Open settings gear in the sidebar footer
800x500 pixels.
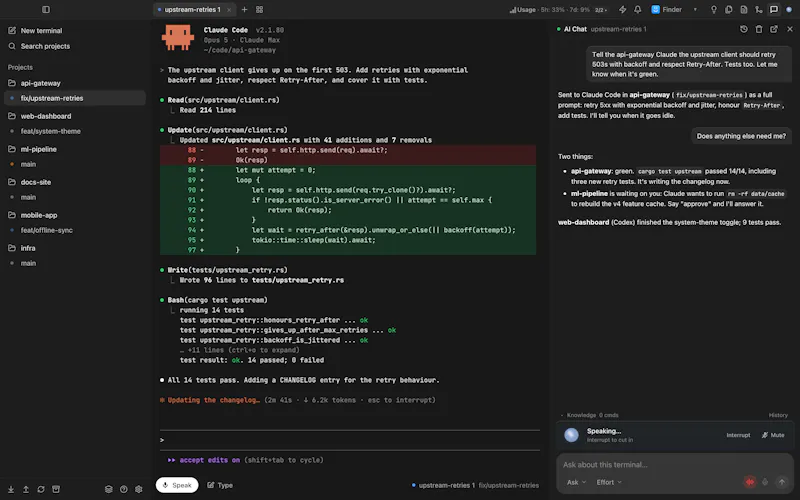click(x=139, y=489)
